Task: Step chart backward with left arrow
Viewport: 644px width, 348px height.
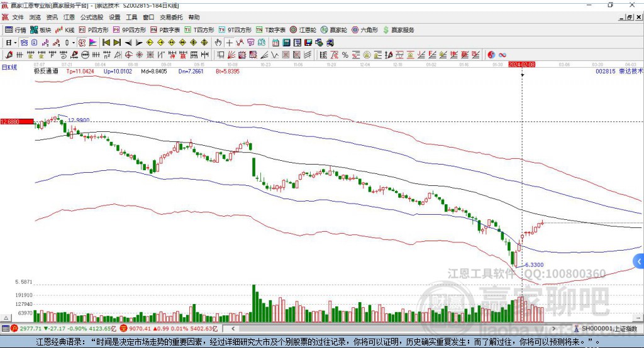Action: point(128,43)
